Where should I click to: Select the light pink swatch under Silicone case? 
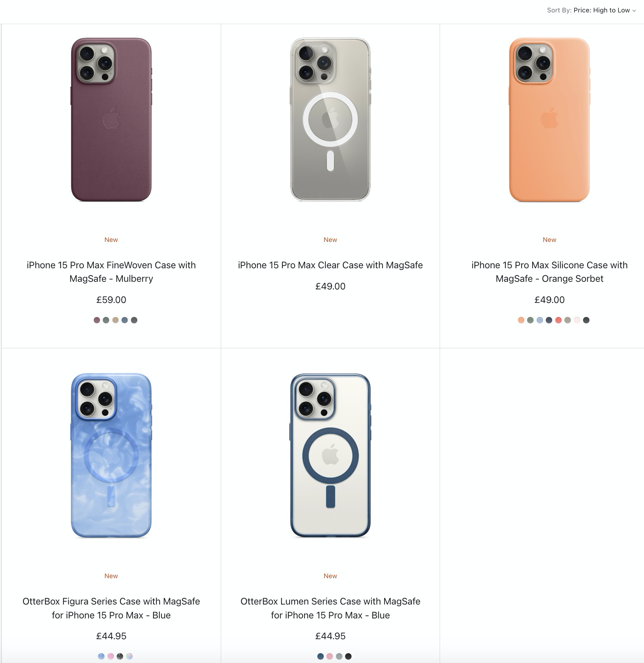tap(577, 320)
